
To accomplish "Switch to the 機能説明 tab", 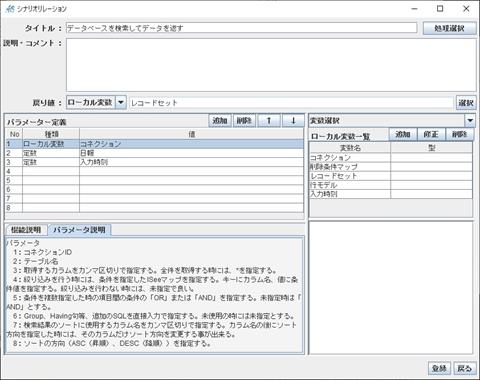I will pyautogui.click(x=26, y=230).
